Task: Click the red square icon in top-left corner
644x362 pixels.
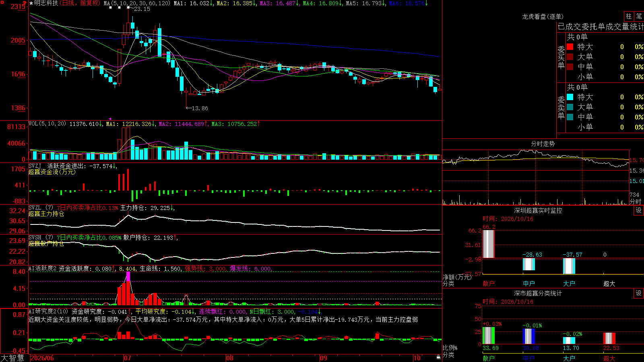Action: pos(2,2)
